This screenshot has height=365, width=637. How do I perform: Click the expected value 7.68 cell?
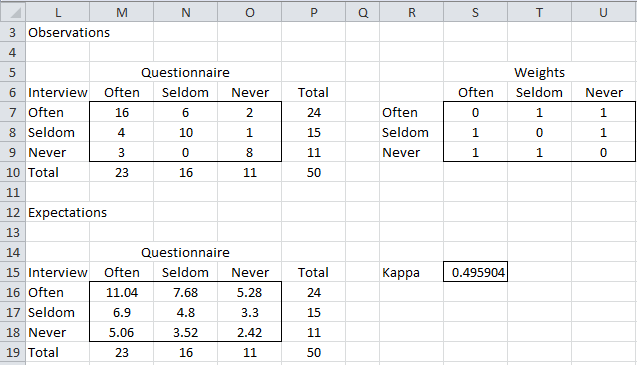pyautogui.click(x=186, y=292)
